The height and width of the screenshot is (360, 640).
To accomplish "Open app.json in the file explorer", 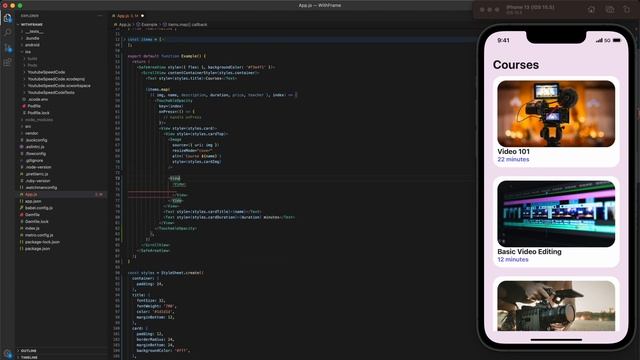I will click(33, 201).
